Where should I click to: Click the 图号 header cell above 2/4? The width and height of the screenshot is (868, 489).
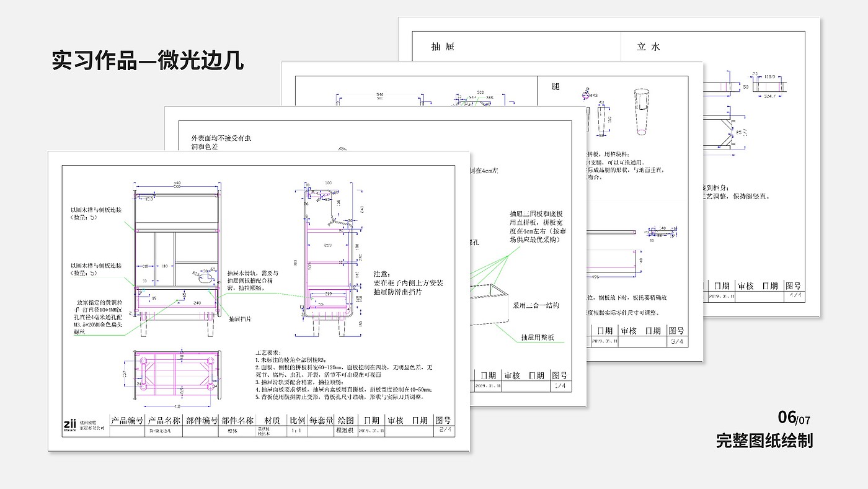(443, 420)
